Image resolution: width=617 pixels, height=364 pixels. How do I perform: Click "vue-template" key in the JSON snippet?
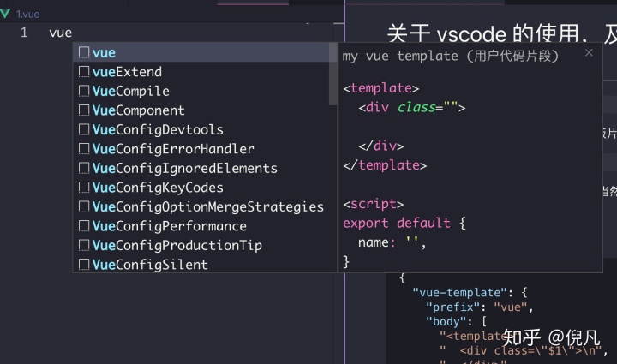pos(460,292)
